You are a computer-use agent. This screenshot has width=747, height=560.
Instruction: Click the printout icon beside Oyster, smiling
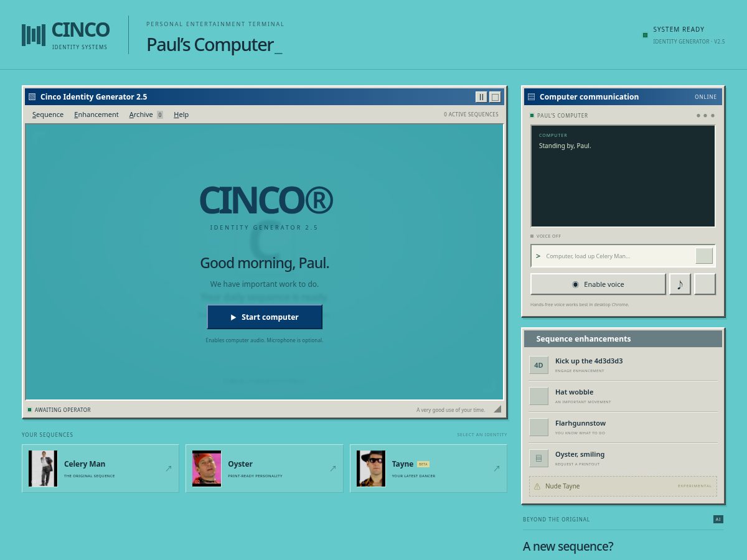[539, 459]
